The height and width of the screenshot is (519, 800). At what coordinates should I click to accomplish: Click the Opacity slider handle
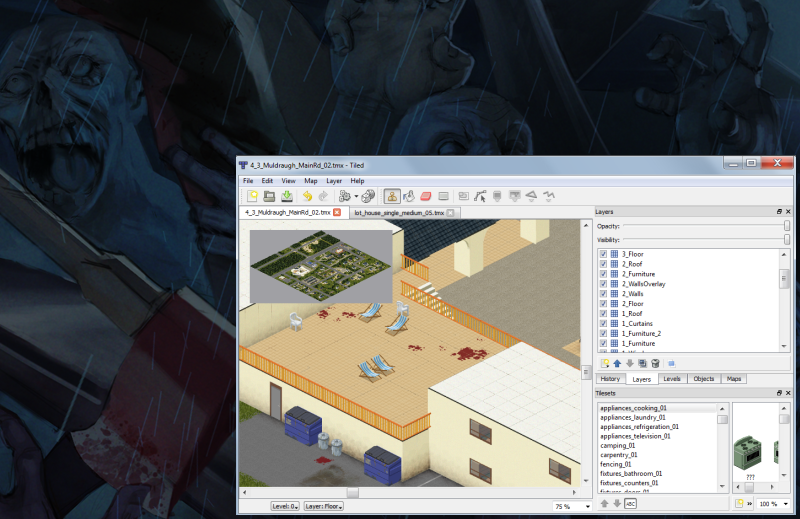click(787, 226)
